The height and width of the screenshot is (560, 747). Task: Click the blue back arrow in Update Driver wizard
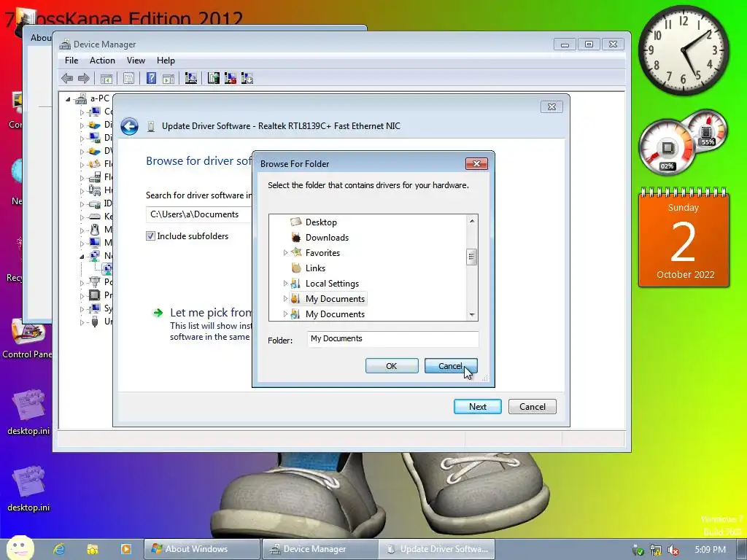click(x=129, y=126)
